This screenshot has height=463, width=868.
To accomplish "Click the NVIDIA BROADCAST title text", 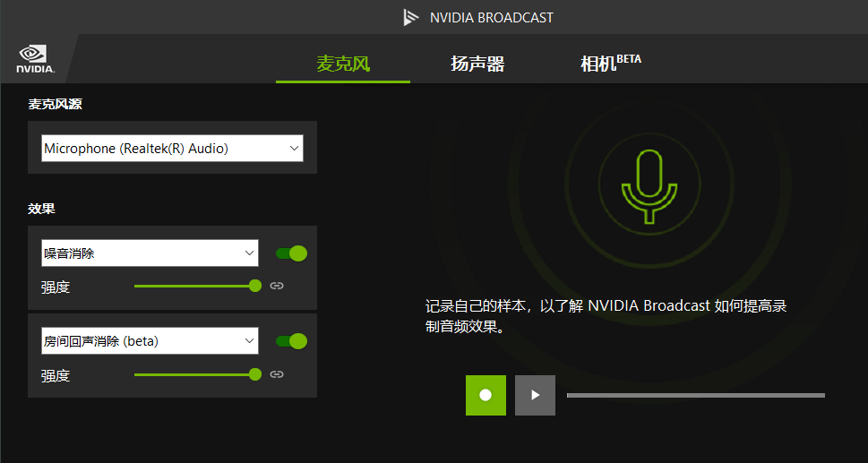I will [492, 18].
